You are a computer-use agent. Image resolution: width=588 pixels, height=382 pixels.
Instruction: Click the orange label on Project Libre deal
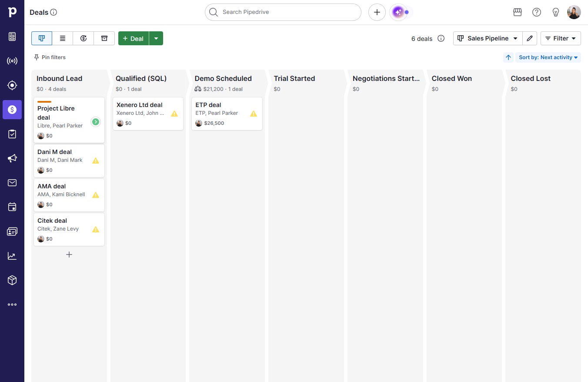pos(44,102)
